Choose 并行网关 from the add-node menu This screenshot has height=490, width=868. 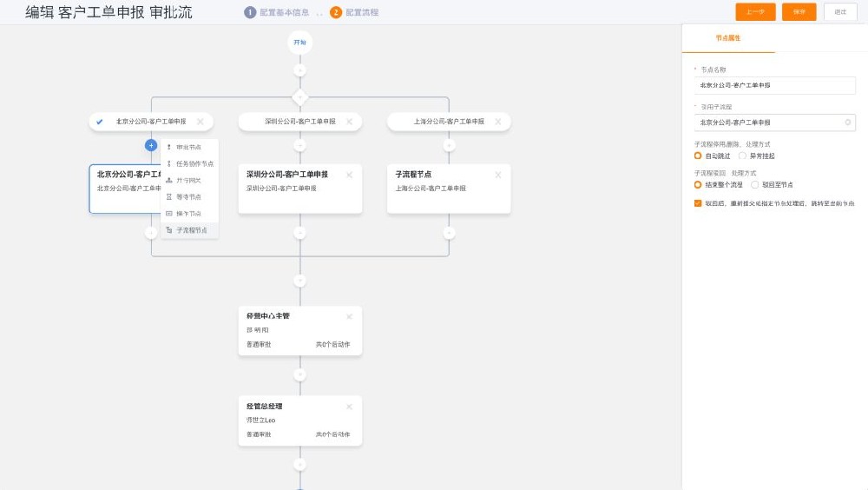point(190,180)
